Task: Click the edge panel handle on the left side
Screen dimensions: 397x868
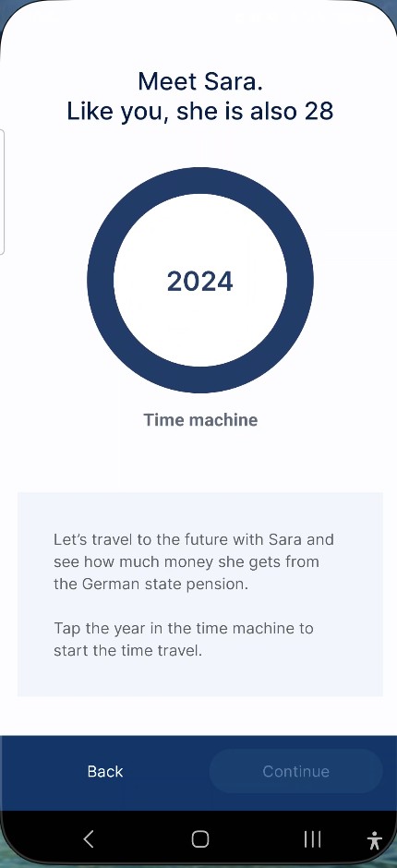Action: click(x=2, y=191)
